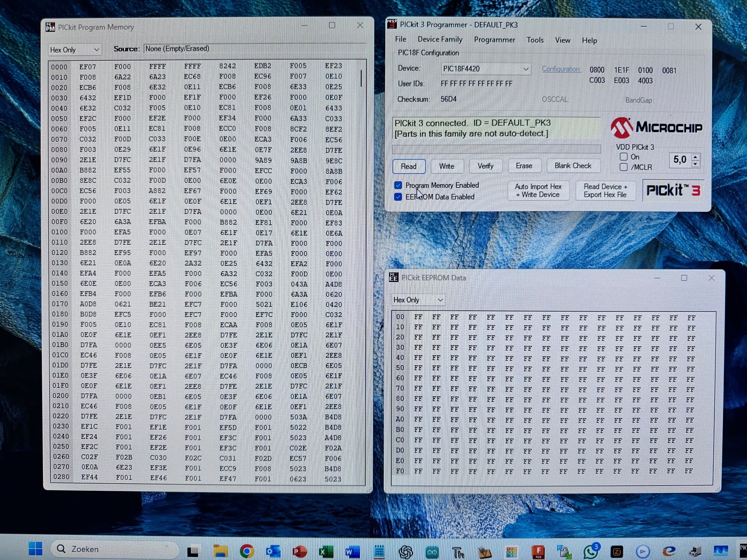Open the font tool Tt taskbar icon

point(458,552)
